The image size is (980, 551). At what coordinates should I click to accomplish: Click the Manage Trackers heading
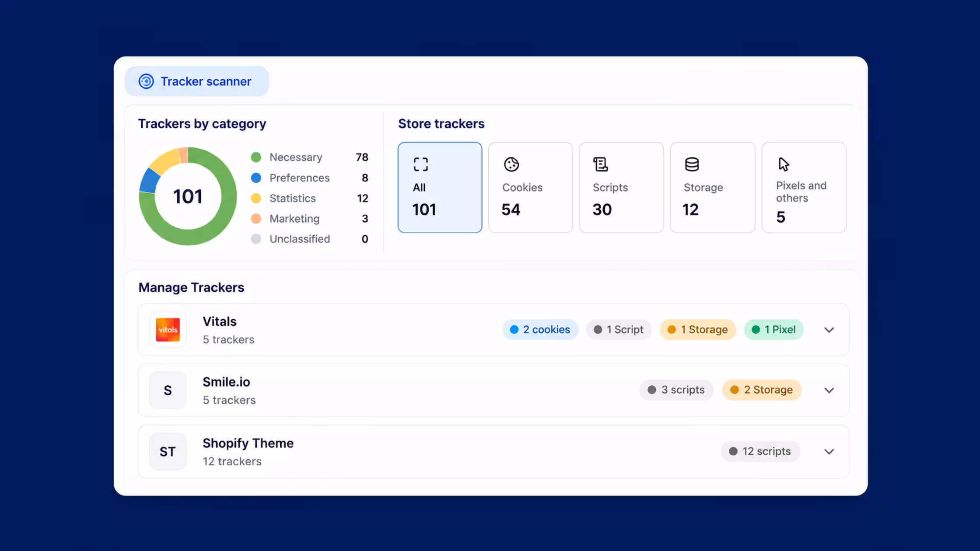point(191,287)
